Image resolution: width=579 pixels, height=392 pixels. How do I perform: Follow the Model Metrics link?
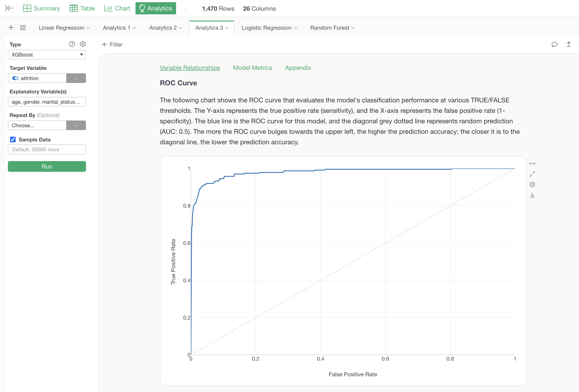(252, 68)
